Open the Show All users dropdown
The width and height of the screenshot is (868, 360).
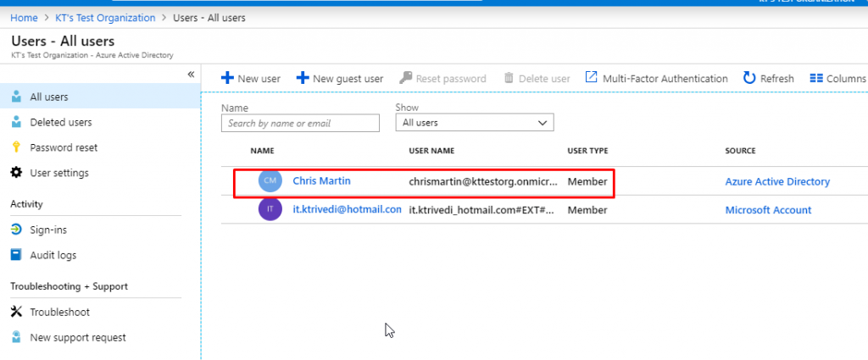[x=475, y=123]
